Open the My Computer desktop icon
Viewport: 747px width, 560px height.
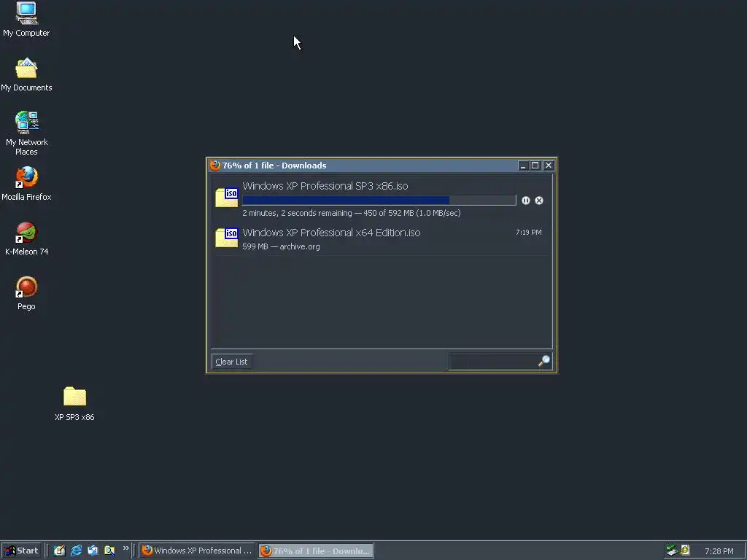[26, 13]
